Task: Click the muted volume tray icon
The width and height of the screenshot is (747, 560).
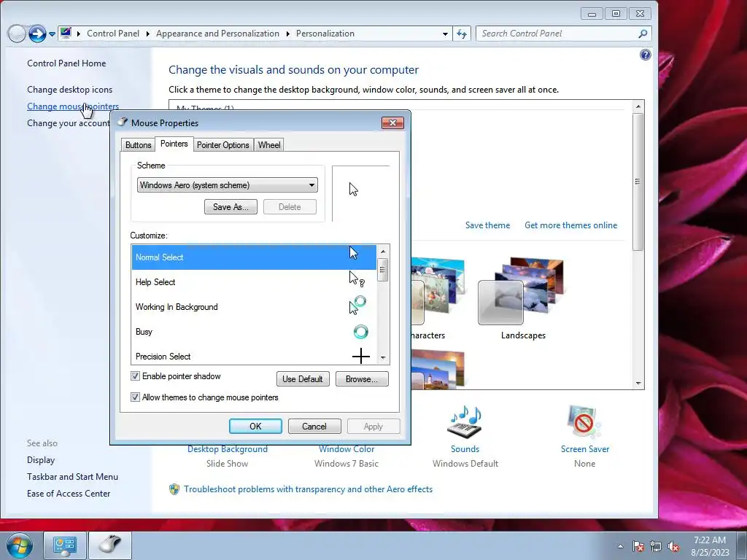Action: pos(673,546)
